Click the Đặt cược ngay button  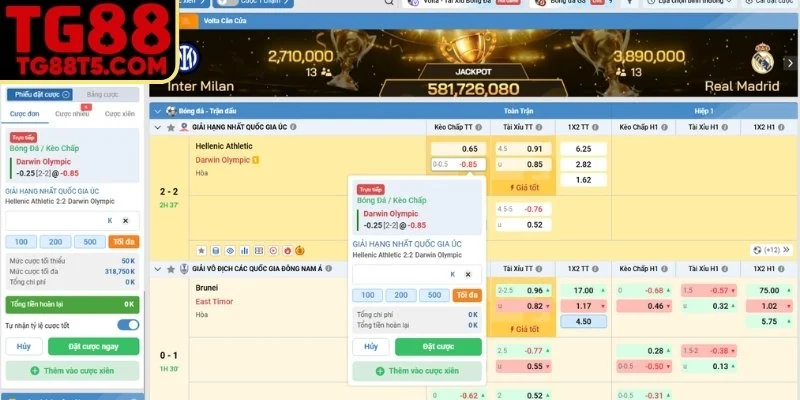click(93, 346)
